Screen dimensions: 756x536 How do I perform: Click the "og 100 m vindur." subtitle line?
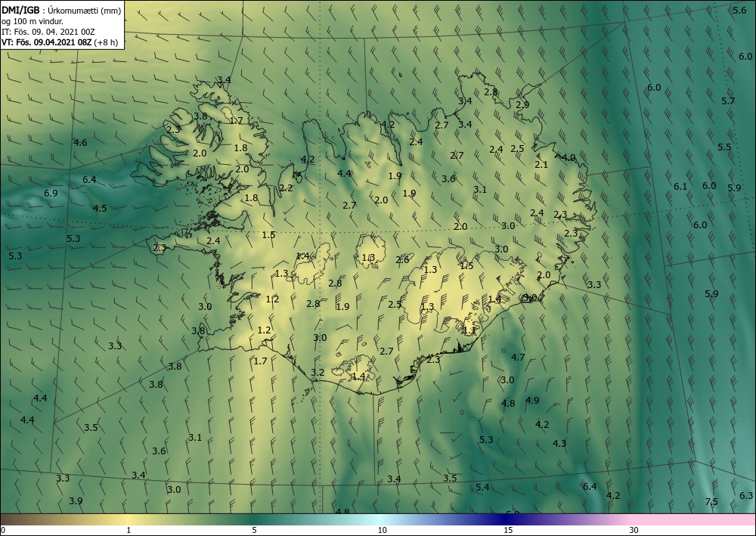click(x=33, y=21)
